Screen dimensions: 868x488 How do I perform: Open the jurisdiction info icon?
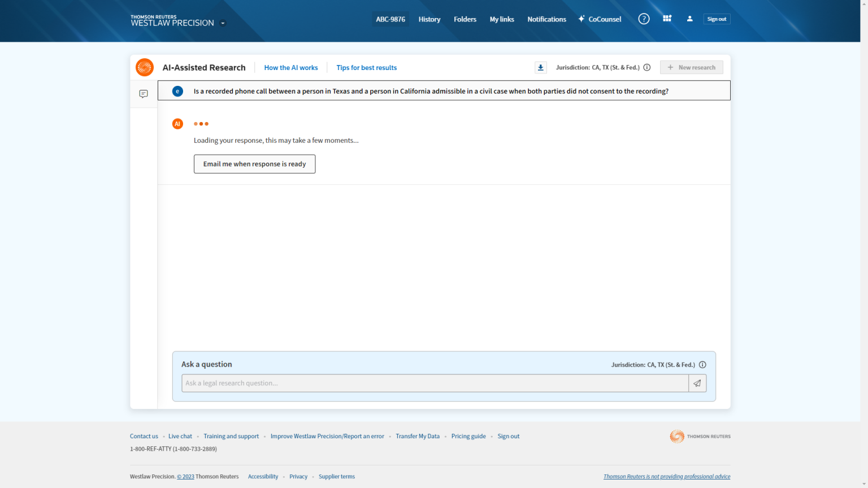pyautogui.click(x=647, y=67)
